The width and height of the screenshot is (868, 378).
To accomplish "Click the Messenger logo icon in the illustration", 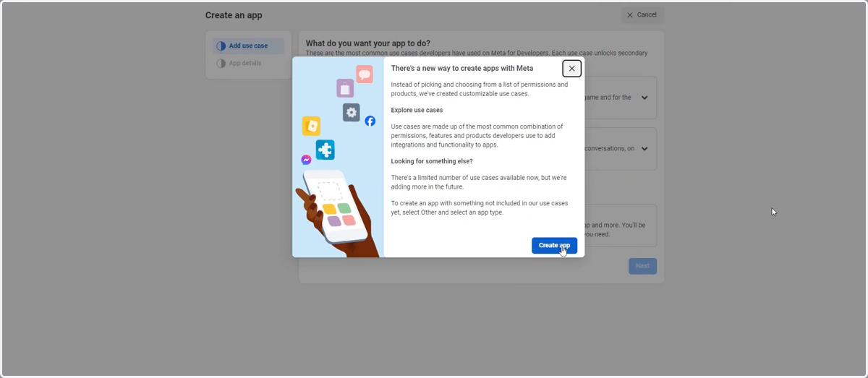I will pos(306,160).
